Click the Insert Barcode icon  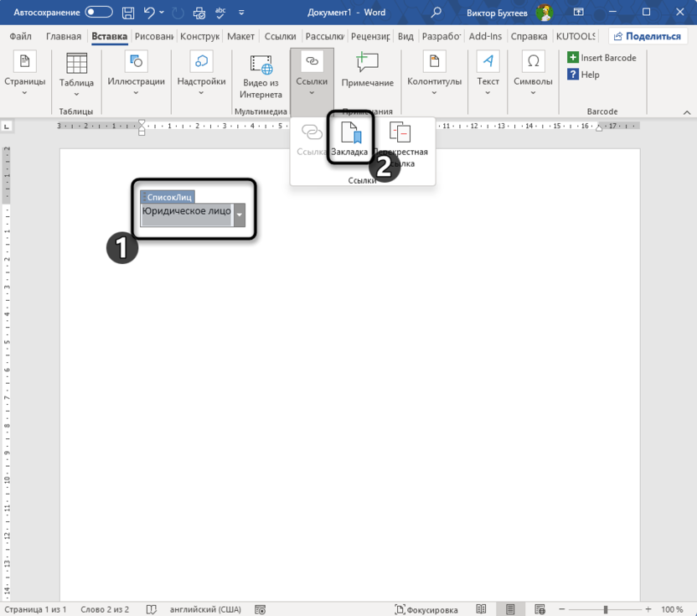[x=601, y=57]
